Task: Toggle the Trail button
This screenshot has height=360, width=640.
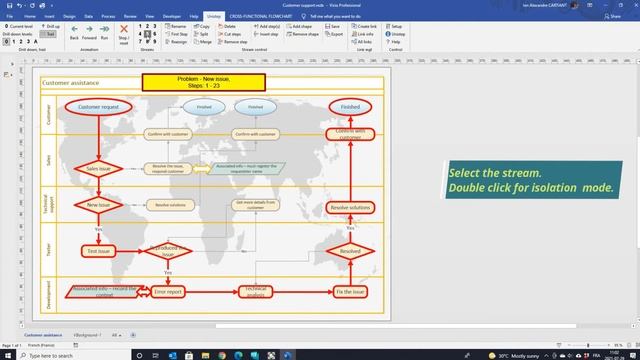Action: pyautogui.click(x=48, y=34)
